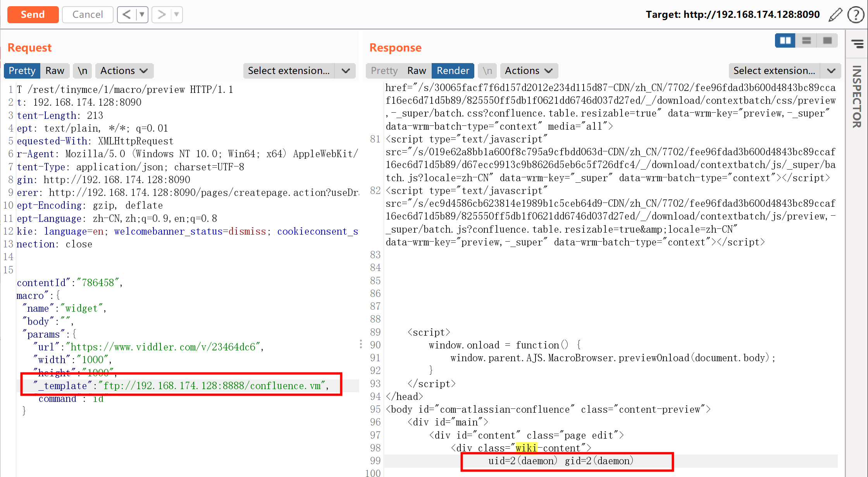Click the panel divider drag handle dots
The height and width of the screenshot is (477, 868).
(361, 344)
